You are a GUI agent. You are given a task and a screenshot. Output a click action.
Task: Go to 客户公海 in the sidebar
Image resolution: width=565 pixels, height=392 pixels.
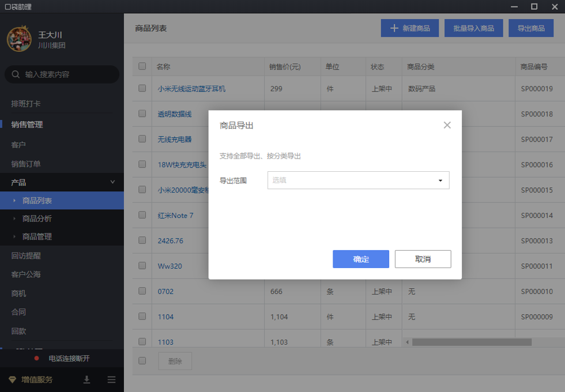tap(26, 274)
